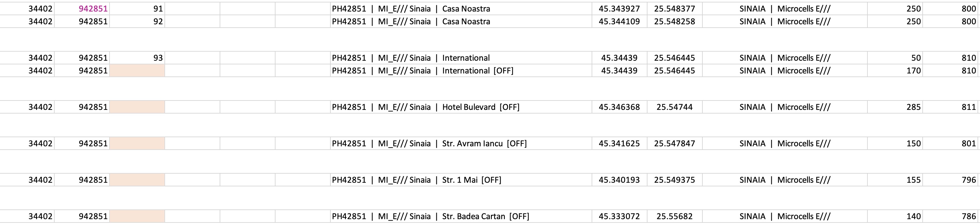Select the purple 942851 cell in first row
980x224 pixels.
82,9
